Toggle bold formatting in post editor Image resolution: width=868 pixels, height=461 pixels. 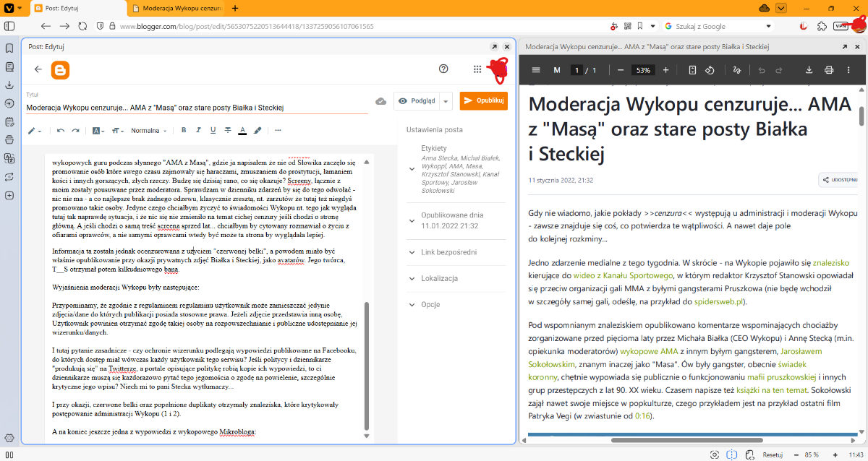pyautogui.click(x=184, y=131)
